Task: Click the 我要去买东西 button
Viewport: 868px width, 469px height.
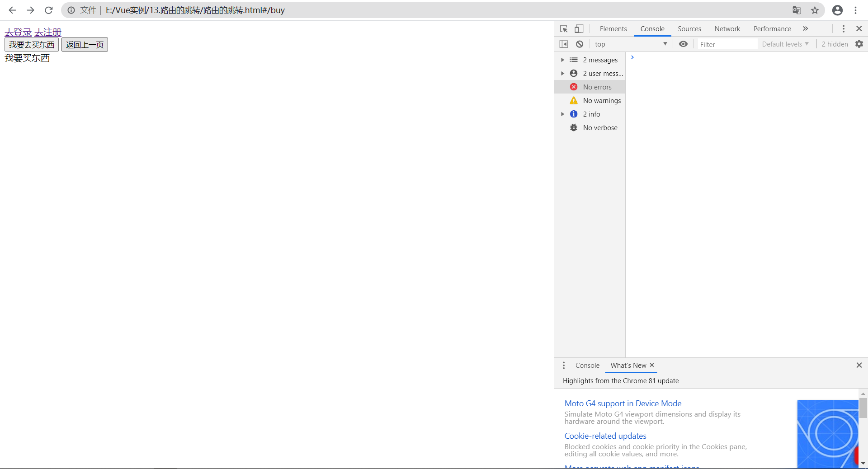Action: 32,45
